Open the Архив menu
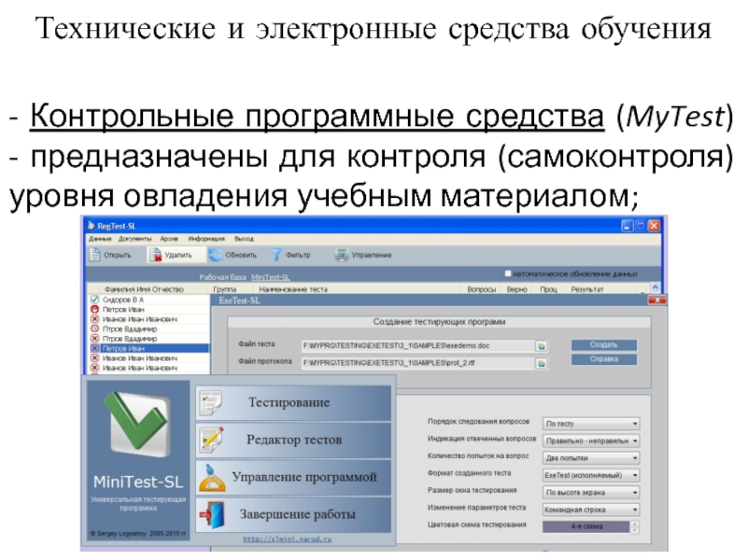747x560 pixels. (169, 239)
